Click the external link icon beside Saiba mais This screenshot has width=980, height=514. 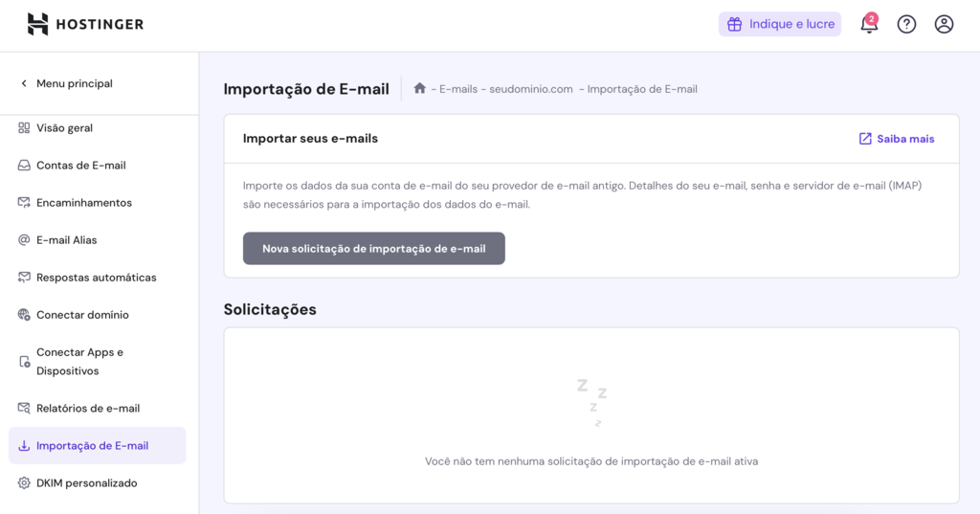pos(865,139)
